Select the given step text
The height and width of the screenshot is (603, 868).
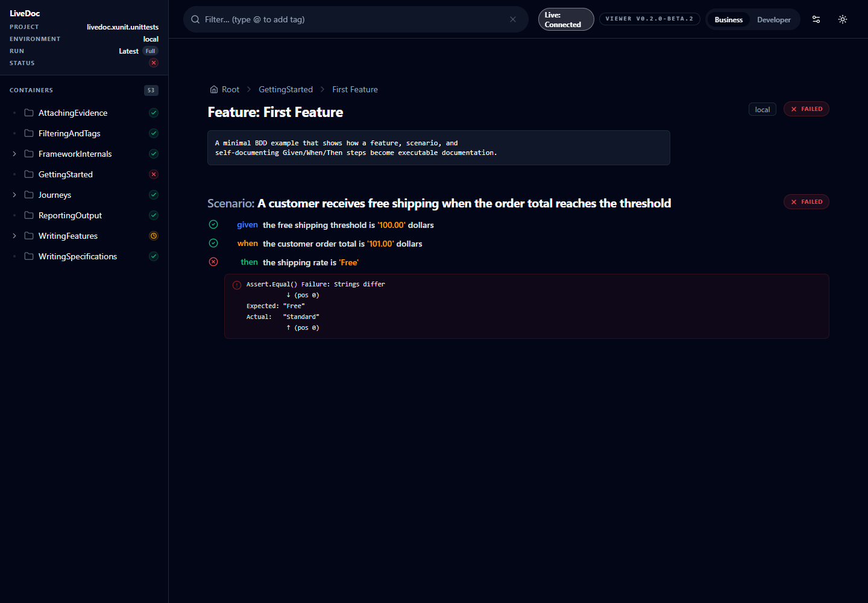point(348,225)
